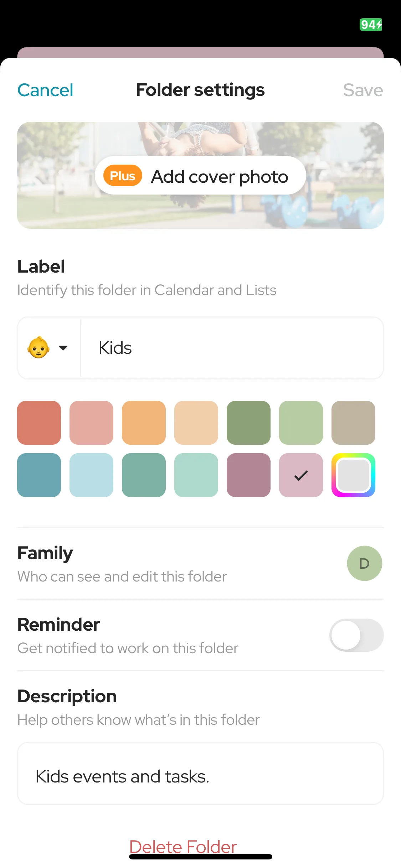Click the Delete Folder link
The image size is (401, 868).
click(183, 847)
